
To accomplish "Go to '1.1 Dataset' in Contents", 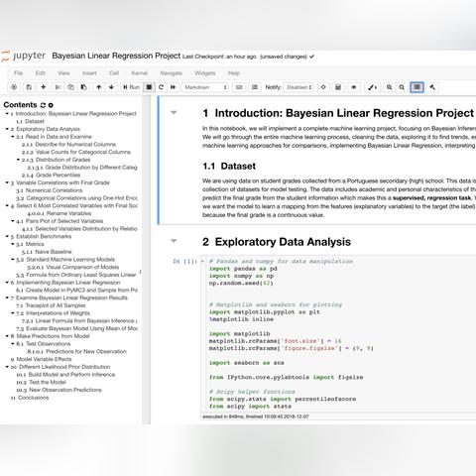I will pos(30,121).
